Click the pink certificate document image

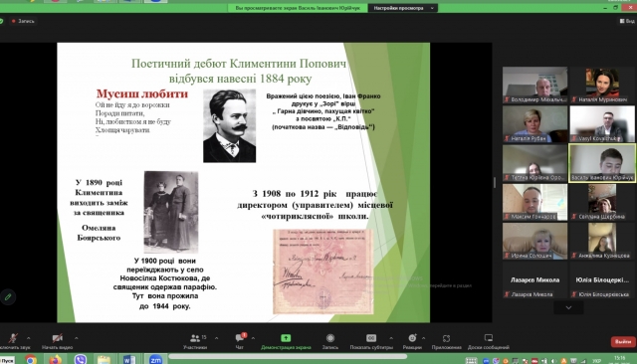tap(323, 272)
